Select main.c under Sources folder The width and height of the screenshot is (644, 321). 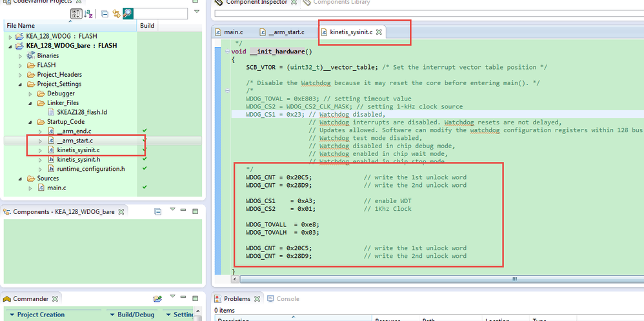[x=56, y=188]
